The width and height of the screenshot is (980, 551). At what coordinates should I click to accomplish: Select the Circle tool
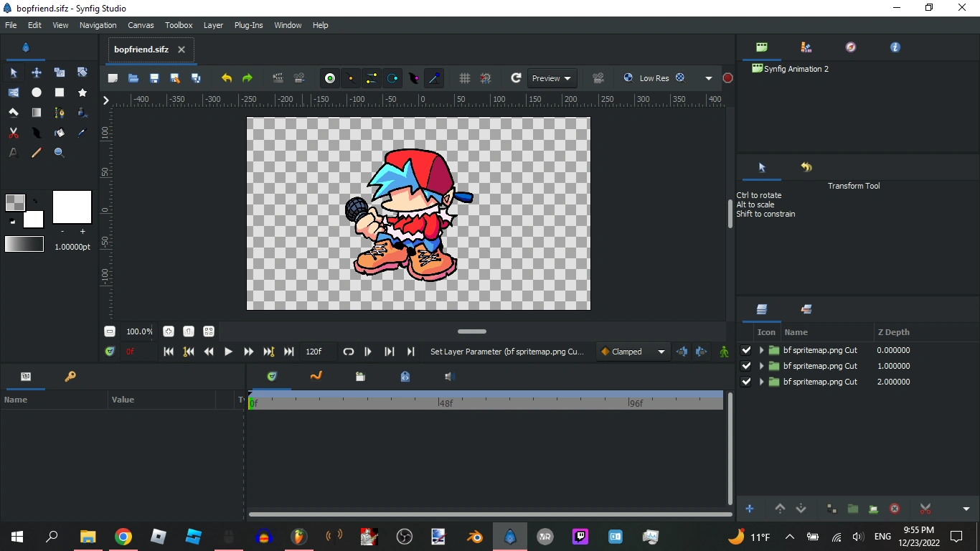point(37,93)
